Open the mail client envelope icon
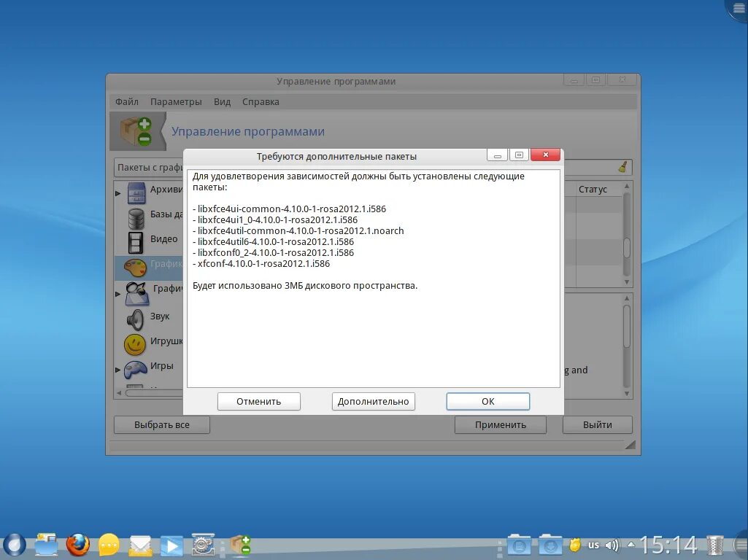This screenshot has width=748, height=560. tap(140, 545)
